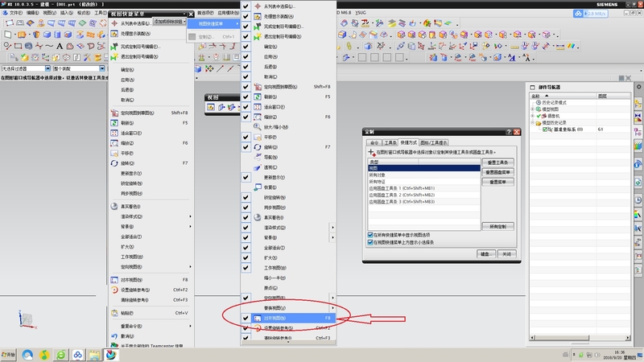Click the 完成定制符号编辑 green icon in left menu
The image size is (644, 362).
[114, 47]
